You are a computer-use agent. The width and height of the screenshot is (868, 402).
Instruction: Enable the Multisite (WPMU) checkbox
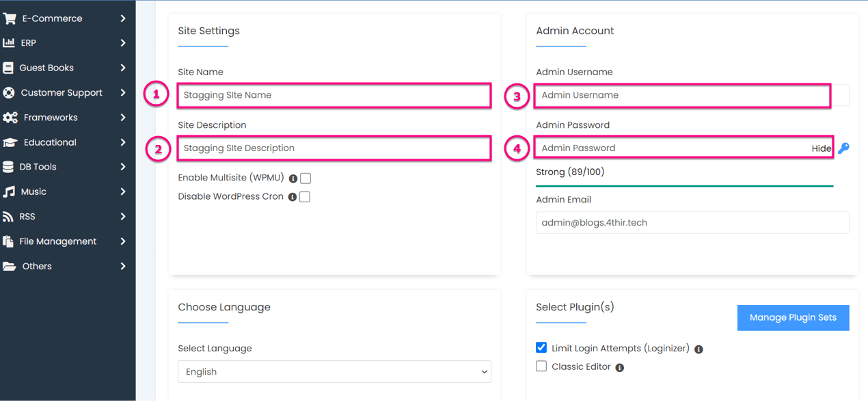[306, 178]
